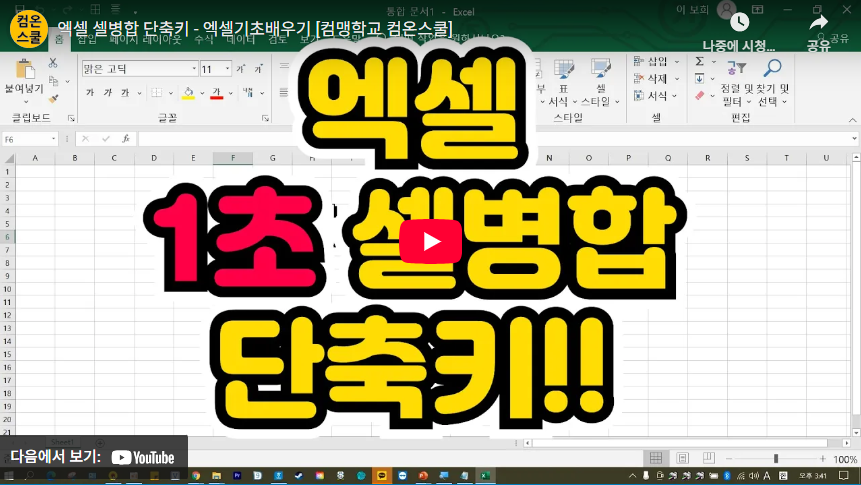This screenshot has width=861, height=485.
Task: Apply the yellow fill color bucket
Action: pos(188,93)
